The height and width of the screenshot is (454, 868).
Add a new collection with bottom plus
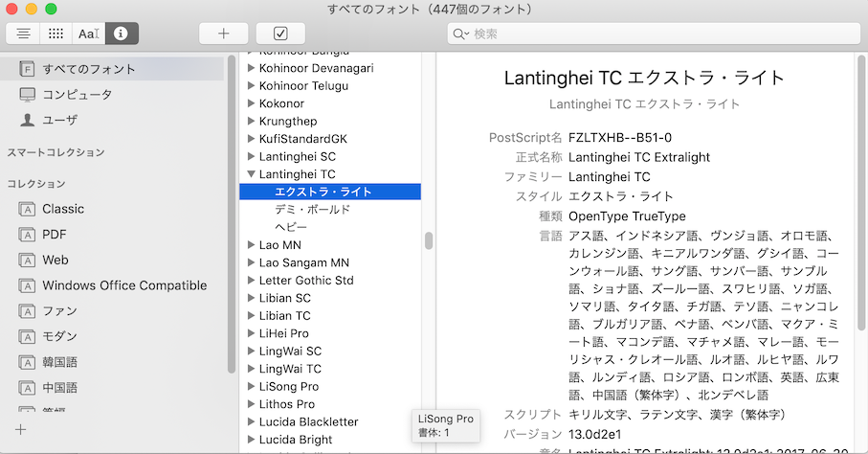20,430
